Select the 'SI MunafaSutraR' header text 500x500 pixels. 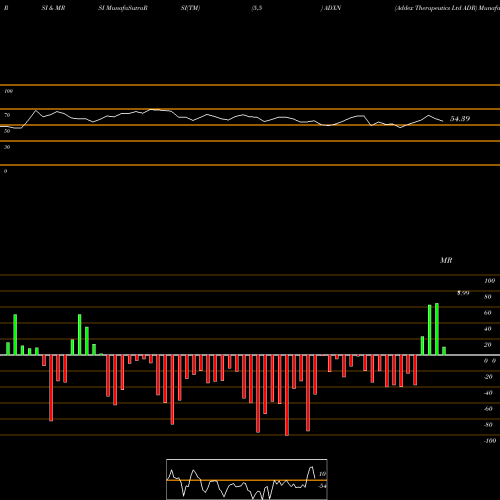(x=123, y=8)
